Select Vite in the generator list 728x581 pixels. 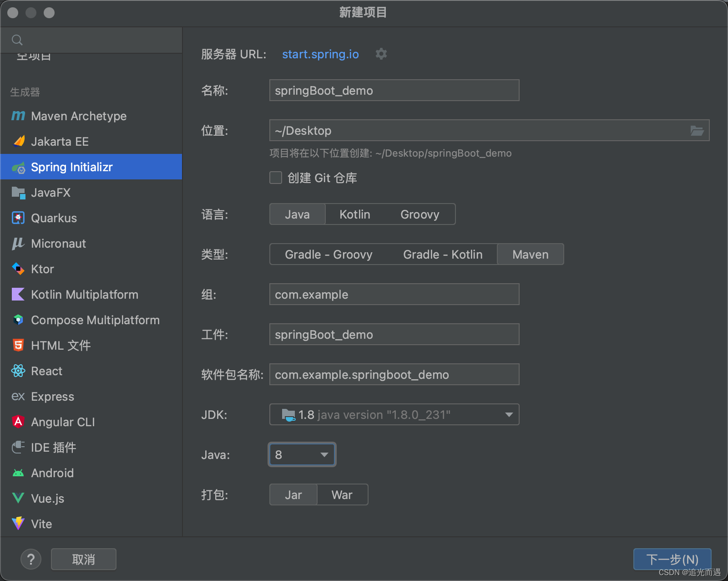91,524
